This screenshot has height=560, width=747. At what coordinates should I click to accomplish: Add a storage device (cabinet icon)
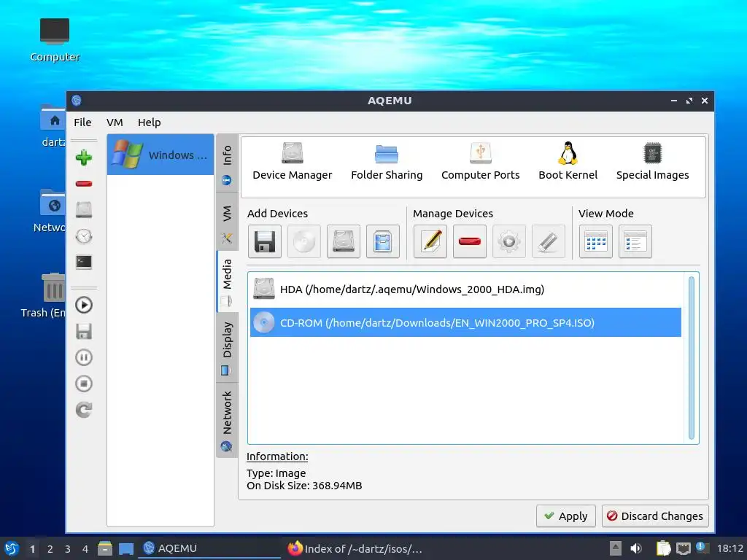pos(382,241)
